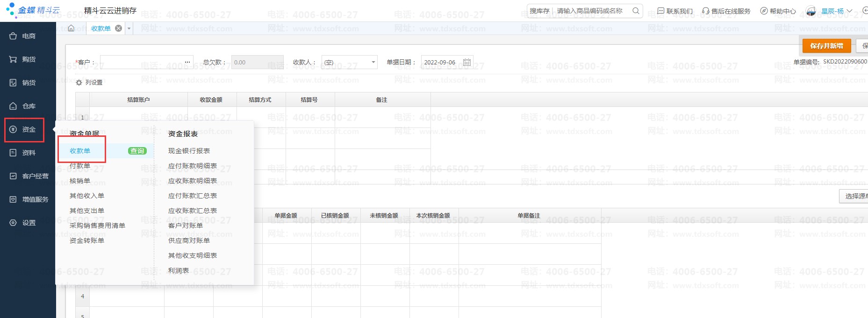Expand the tab list dropdown arrow
The width and height of the screenshot is (868, 318).
pyautogui.click(x=129, y=28)
